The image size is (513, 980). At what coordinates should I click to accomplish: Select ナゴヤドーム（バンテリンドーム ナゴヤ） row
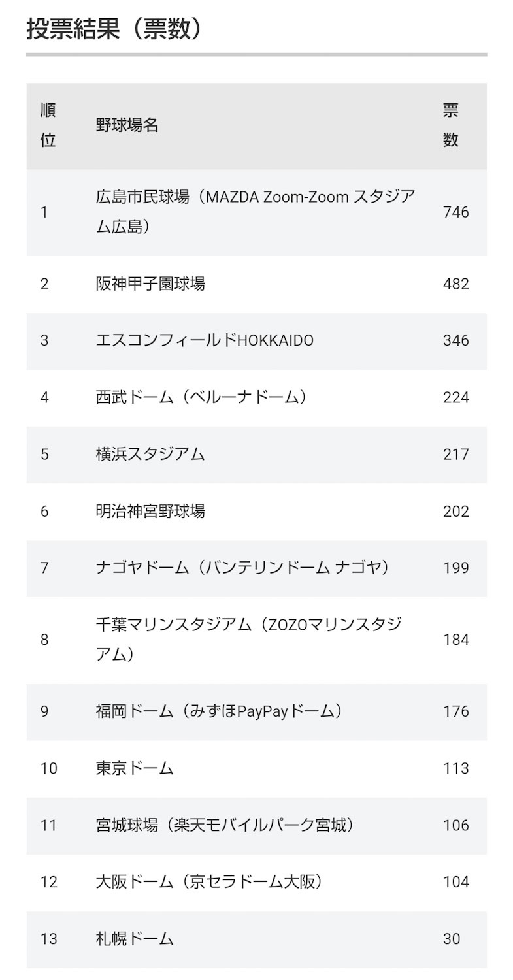pyautogui.click(x=242, y=568)
